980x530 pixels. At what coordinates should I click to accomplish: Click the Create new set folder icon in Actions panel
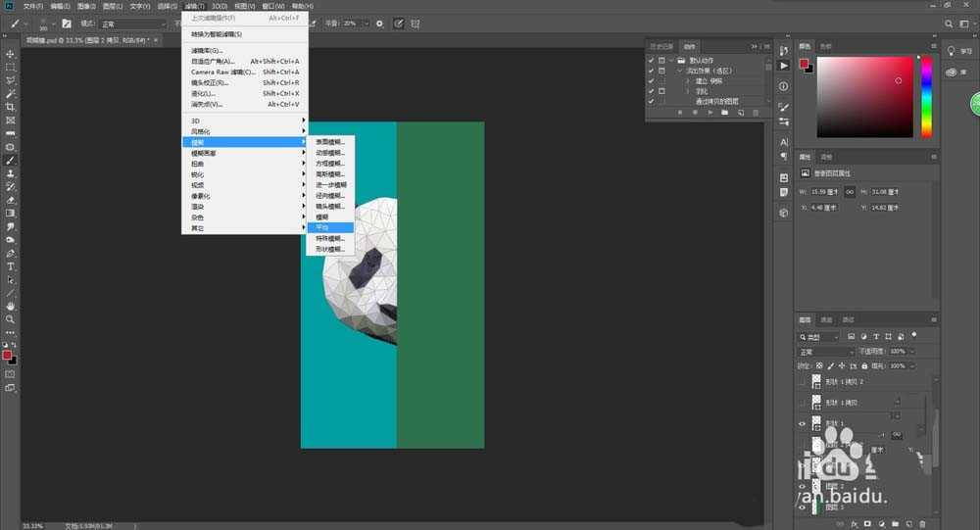click(x=725, y=113)
